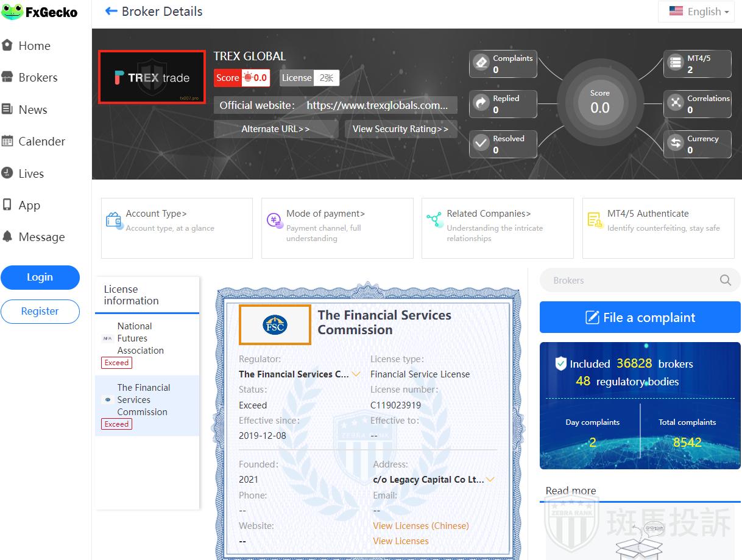The width and height of the screenshot is (742, 560).
Task: Open Calender in the left sidebar
Action: click(41, 142)
